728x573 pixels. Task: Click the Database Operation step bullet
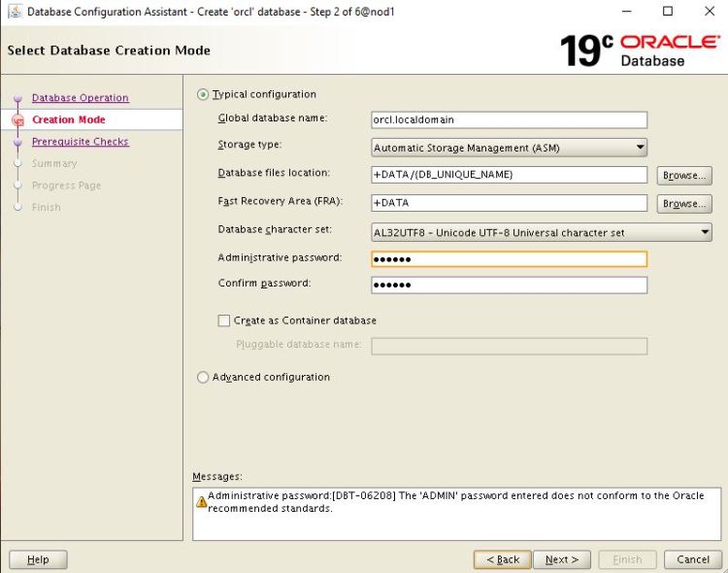(x=17, y=98)
